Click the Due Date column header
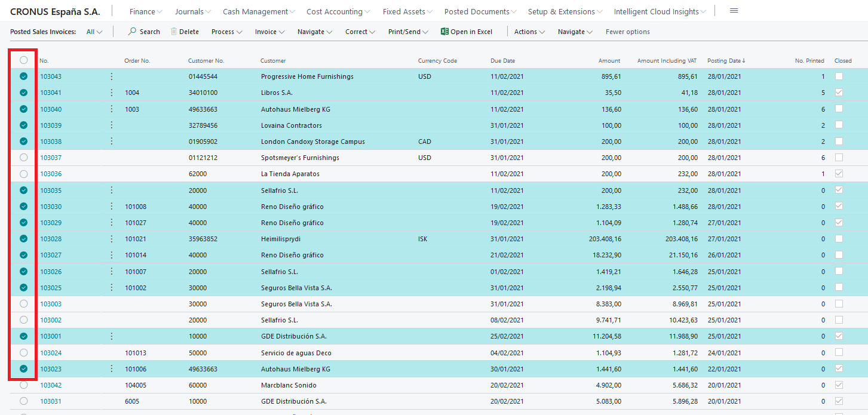 (502, 60)
